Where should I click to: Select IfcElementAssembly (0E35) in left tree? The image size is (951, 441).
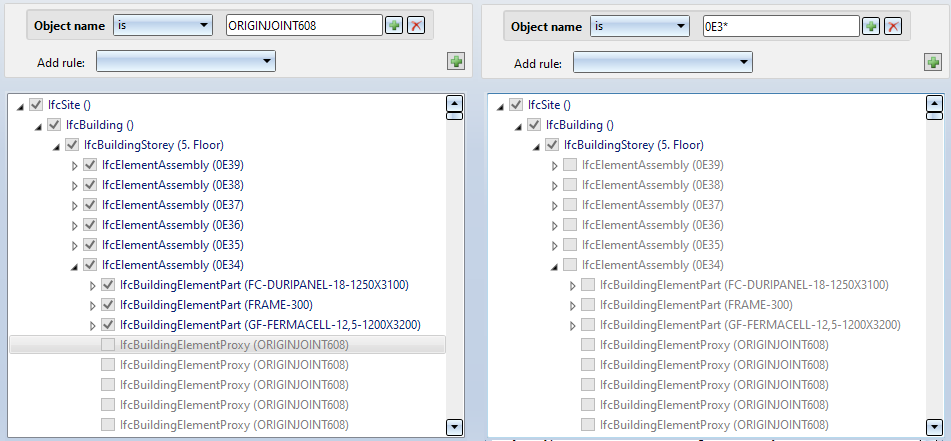pyautogui.click(x=173, y=245)
